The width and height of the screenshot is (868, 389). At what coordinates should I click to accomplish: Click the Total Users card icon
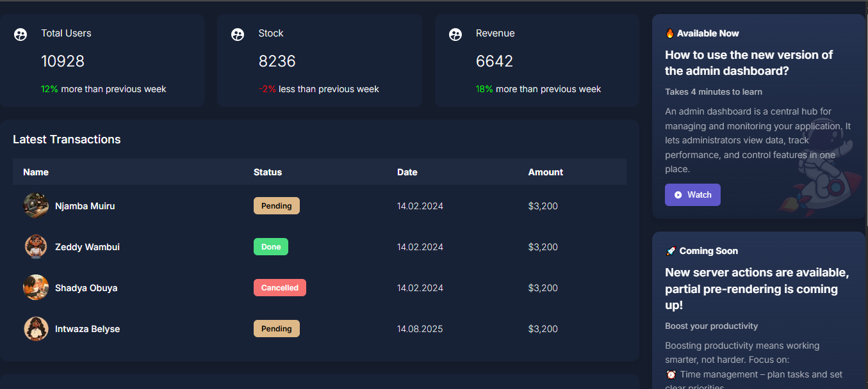(x=20, y=35)
